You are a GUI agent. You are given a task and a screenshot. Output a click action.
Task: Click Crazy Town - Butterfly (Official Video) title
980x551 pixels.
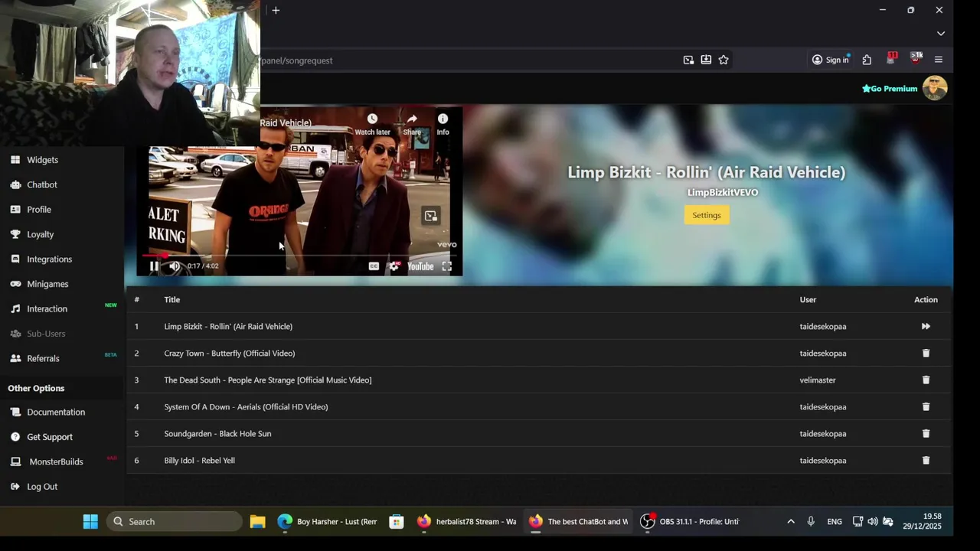(230, 353)
